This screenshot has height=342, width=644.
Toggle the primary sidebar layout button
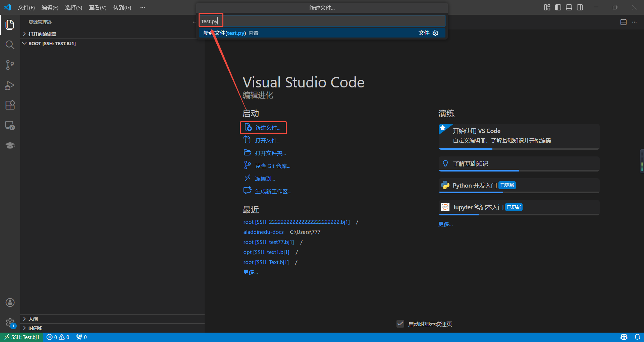pyautogui.click(x=558, y=7)
